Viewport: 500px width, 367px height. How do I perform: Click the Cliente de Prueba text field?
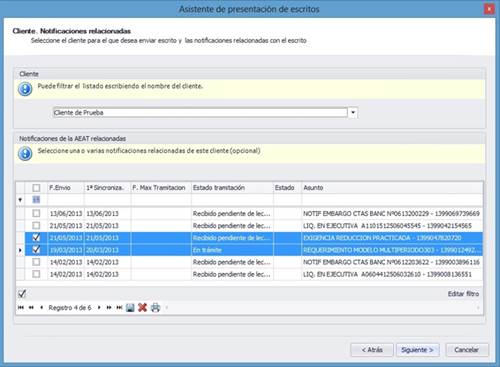200,113
